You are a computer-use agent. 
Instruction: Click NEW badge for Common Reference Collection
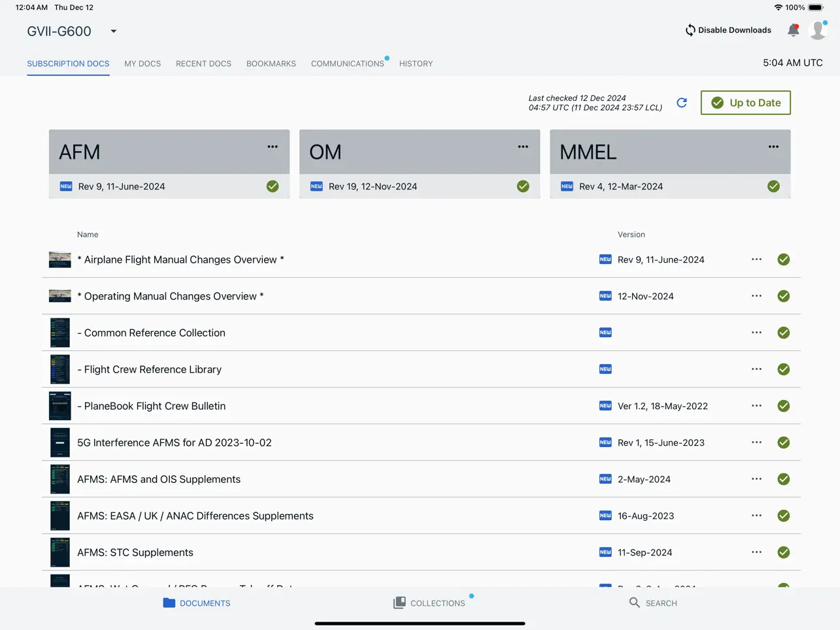(605, 333)
